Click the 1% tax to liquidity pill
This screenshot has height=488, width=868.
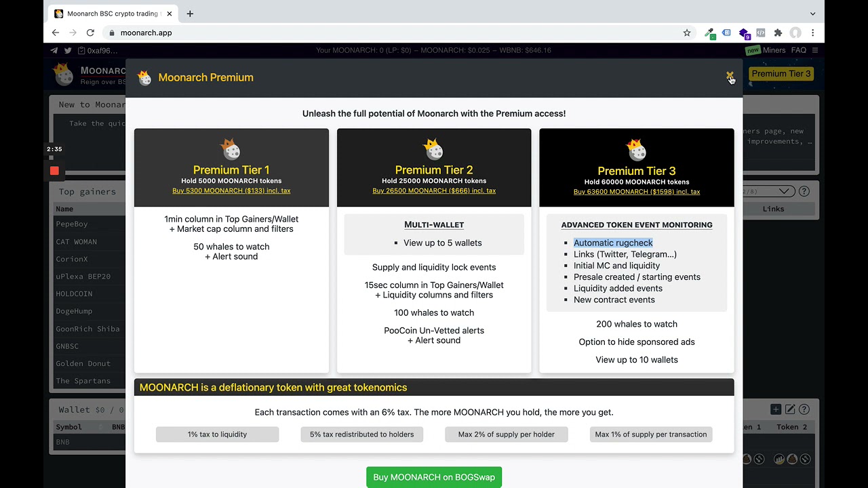tap(217, 434)
